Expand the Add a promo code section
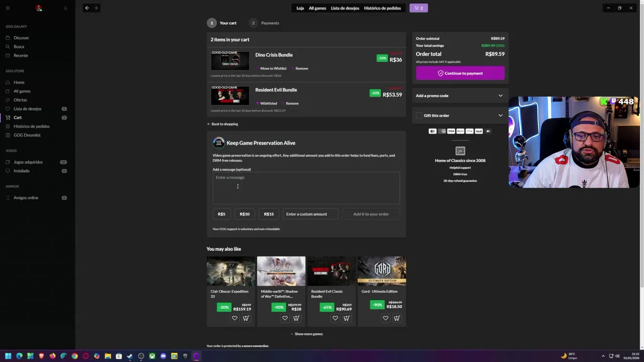 [460, 96]
